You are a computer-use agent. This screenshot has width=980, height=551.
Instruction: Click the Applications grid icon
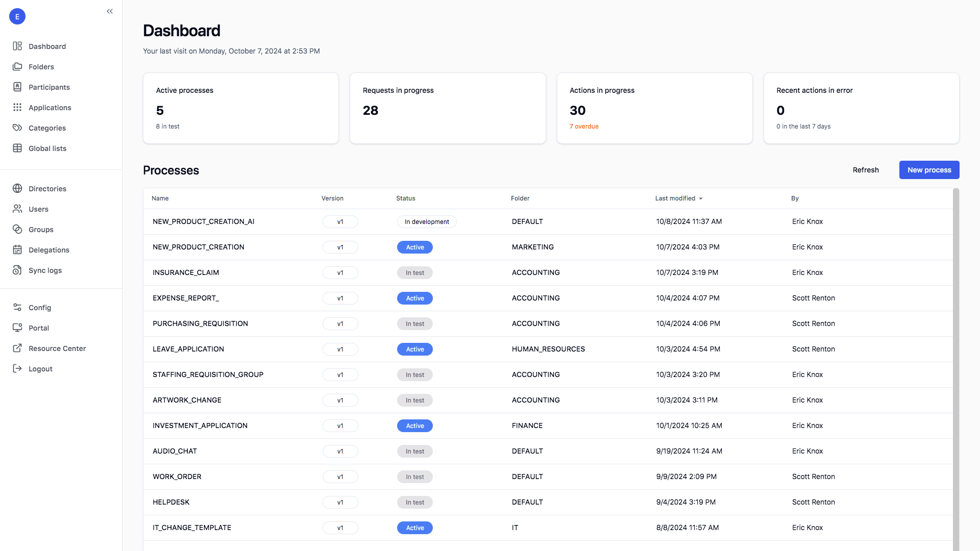(17, 108)
